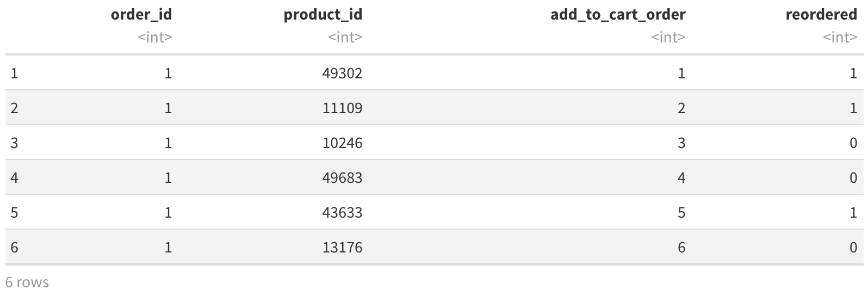The width and height of the screenshot is (868, 296).
Task: Select the reordered cell in row 4
Action: 853,177
